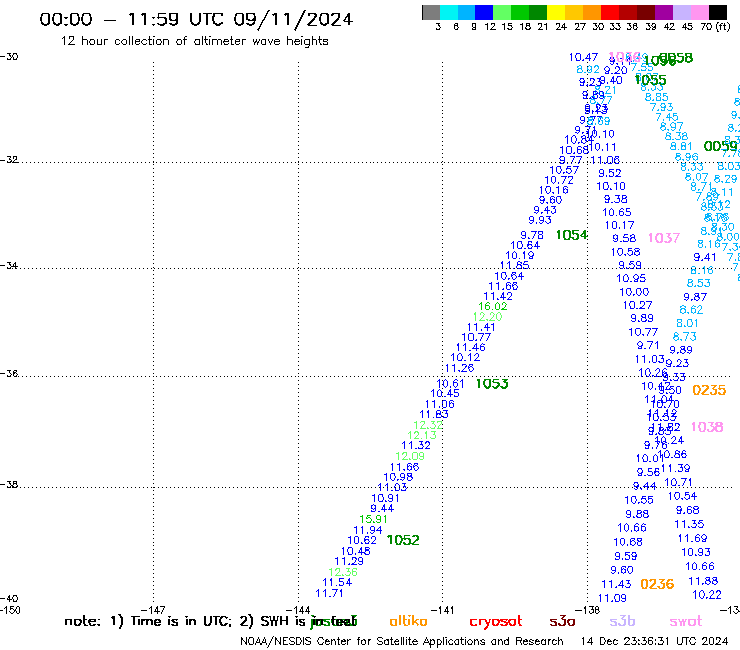Click the orange pass label 0236
Image resolution: width=740 pixels, height=650 pixels.
coord(657,584)
